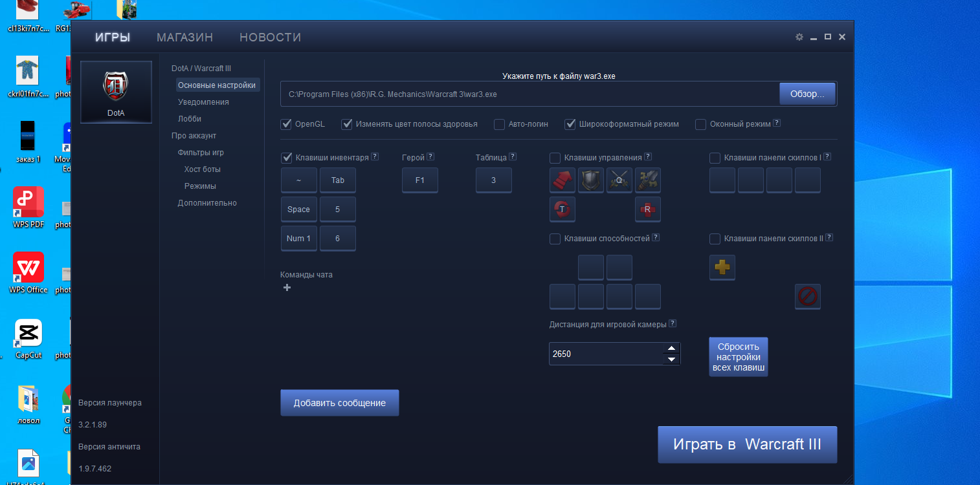Select the ckrl01fn7c desktop image file
This screenshot has height=485, width=980.
(x=28, y=76)
